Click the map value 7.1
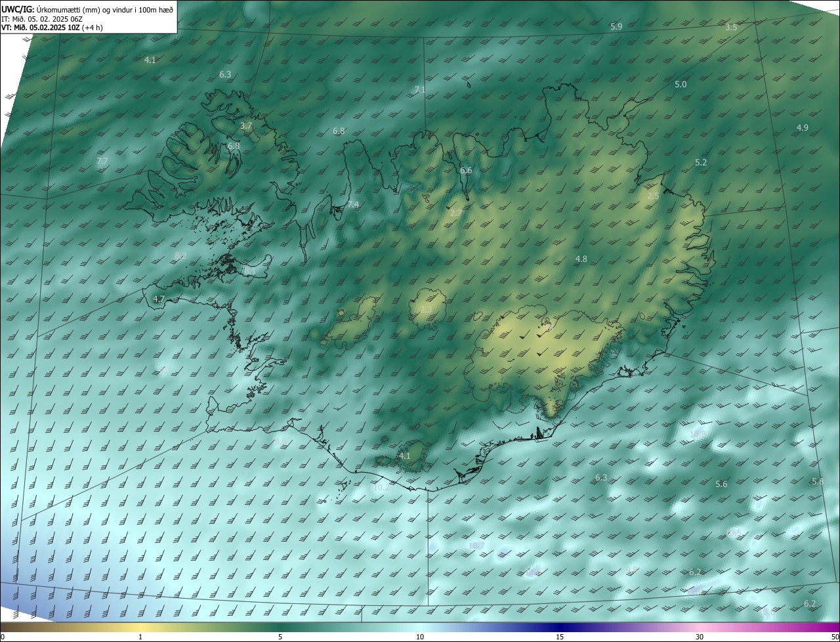840x642 pixels. pos(420,89)
